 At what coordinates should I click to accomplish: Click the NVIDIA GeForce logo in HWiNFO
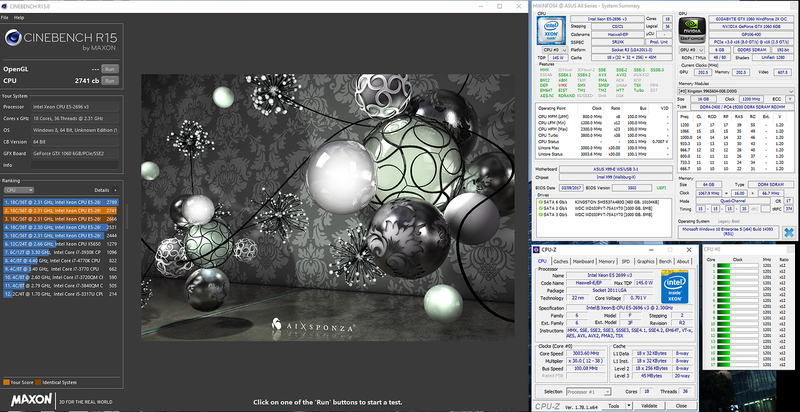(x=692, y=31)
